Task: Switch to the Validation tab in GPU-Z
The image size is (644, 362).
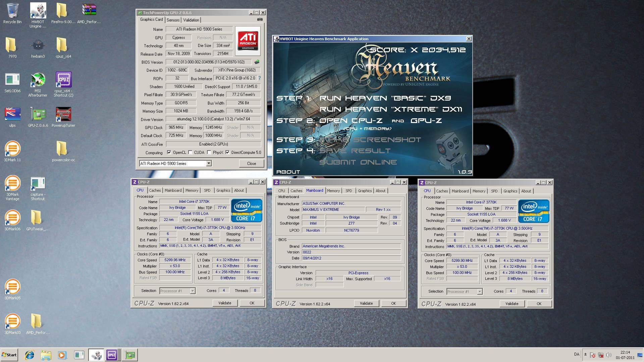Action: click(x=191, y=20)
